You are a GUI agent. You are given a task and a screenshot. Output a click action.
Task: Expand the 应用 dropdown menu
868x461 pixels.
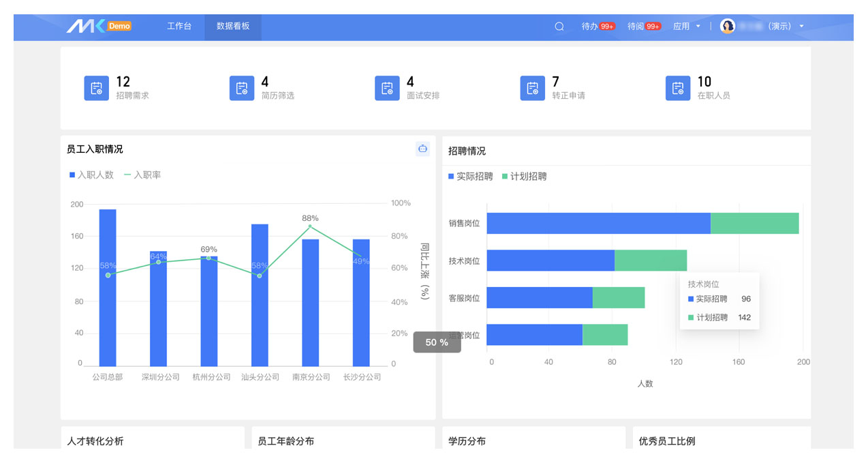[x=686, y=27]
